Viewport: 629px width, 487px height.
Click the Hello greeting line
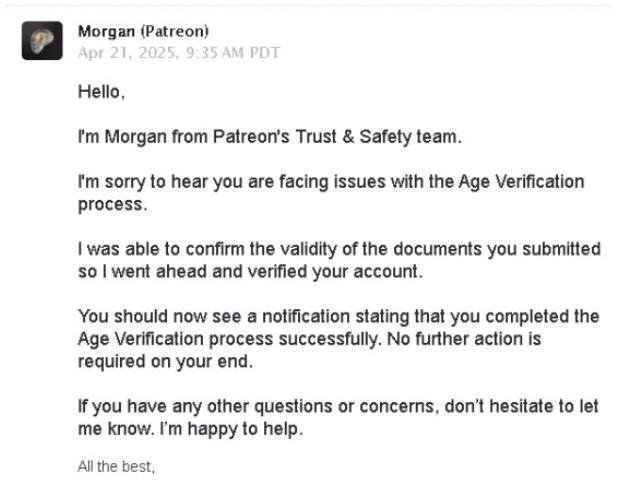click(x=101, y=92)
